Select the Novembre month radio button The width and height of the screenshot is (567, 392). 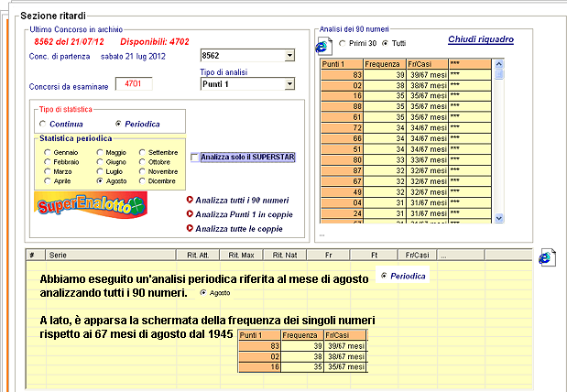click(142, 171)
